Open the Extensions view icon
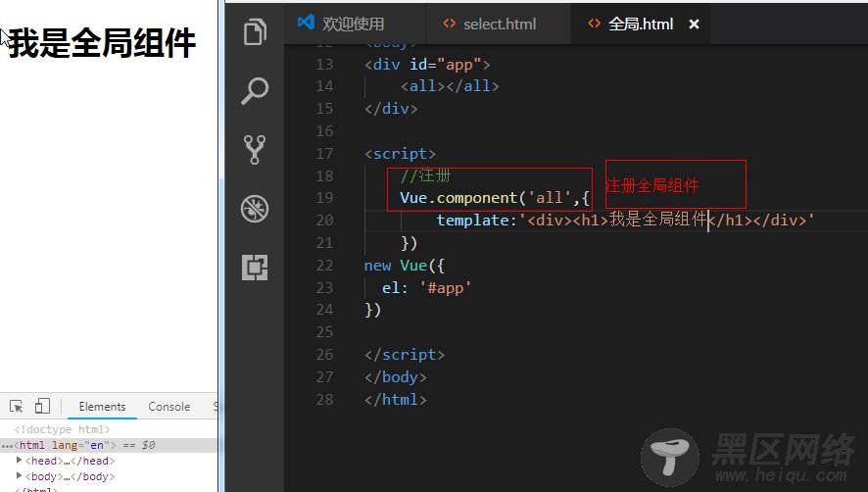The image size is (868, 492). coord(255,268)
